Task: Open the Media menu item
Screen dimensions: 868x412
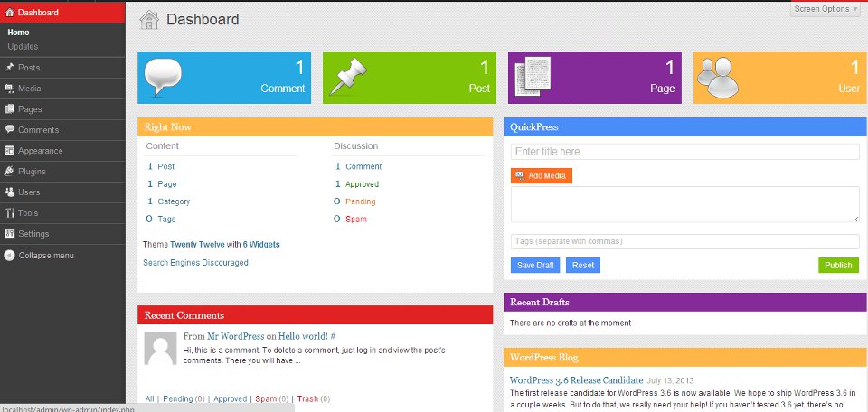Action: (62, 89)
